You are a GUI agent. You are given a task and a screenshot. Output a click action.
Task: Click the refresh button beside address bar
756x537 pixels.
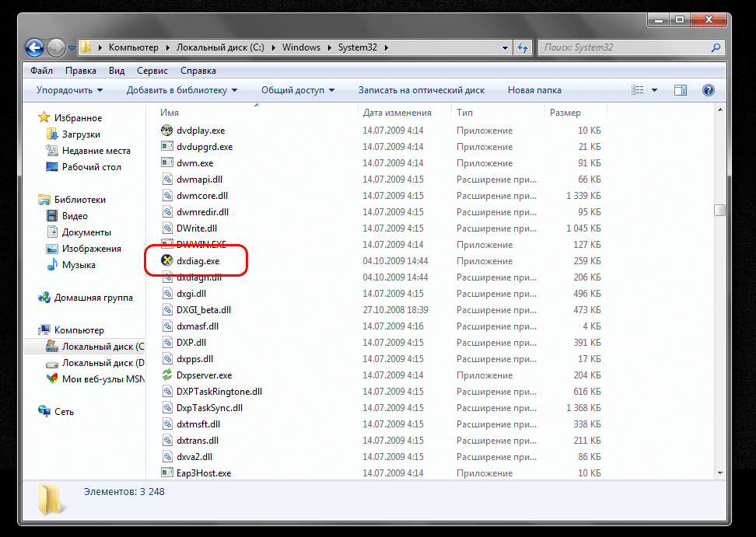pyautogui.click(x=523, y=47)
